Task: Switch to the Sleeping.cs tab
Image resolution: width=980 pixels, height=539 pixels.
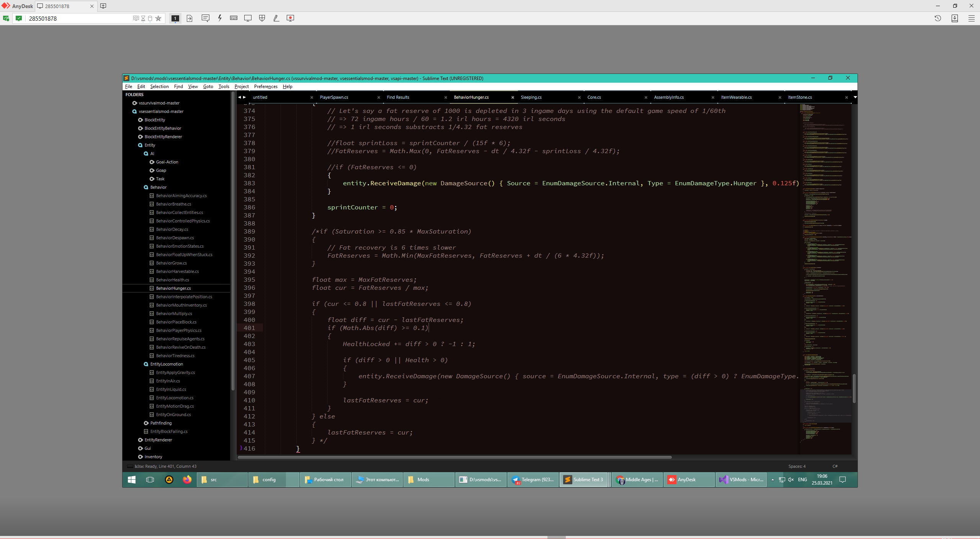Action: pyautogui.click(x=531, y=97)
